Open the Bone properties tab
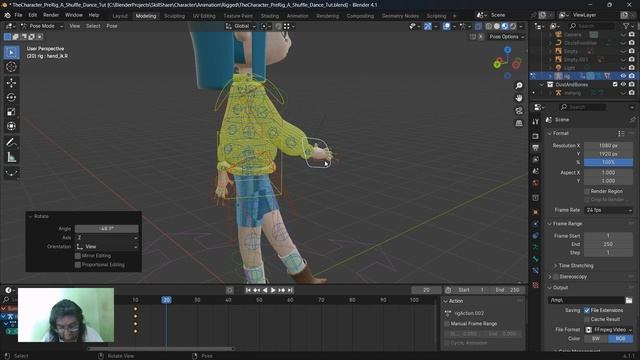The height and width of the screenshot is (360, 640). 536,259
